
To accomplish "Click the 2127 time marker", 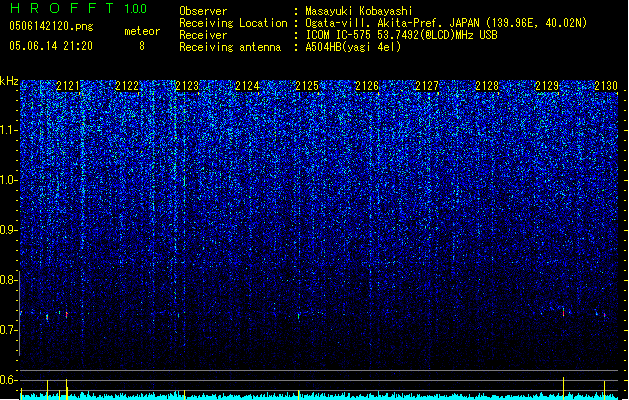I will pyautogui.click(x=427, y=86).
